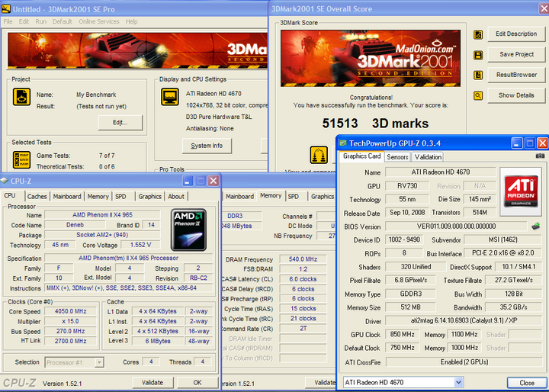This screenshot has width=549, height=392.
Task: Click the GPU-Z title bar icon
Action: click(343, 143)
